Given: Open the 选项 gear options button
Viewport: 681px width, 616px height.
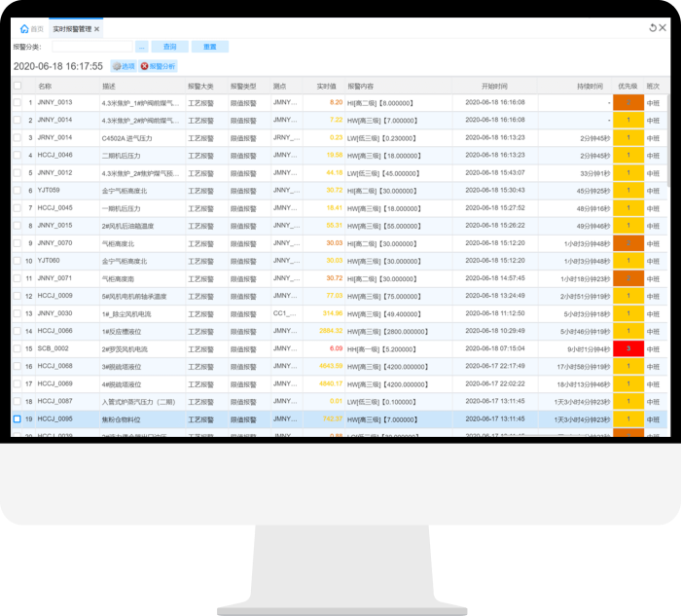Looking at the screenshot, I should click(x=123, y=66).
